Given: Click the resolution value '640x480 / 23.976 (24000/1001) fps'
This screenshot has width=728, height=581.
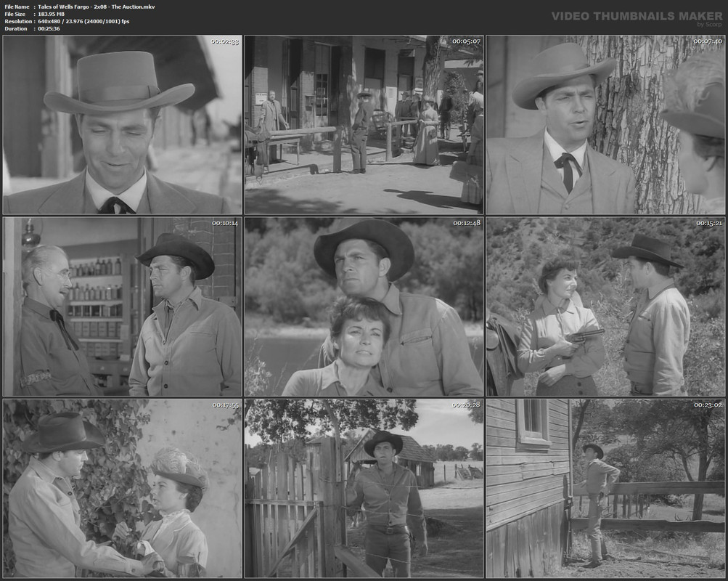Looking at the screenshot, I should pyautogui.click(x=83, y=21).
